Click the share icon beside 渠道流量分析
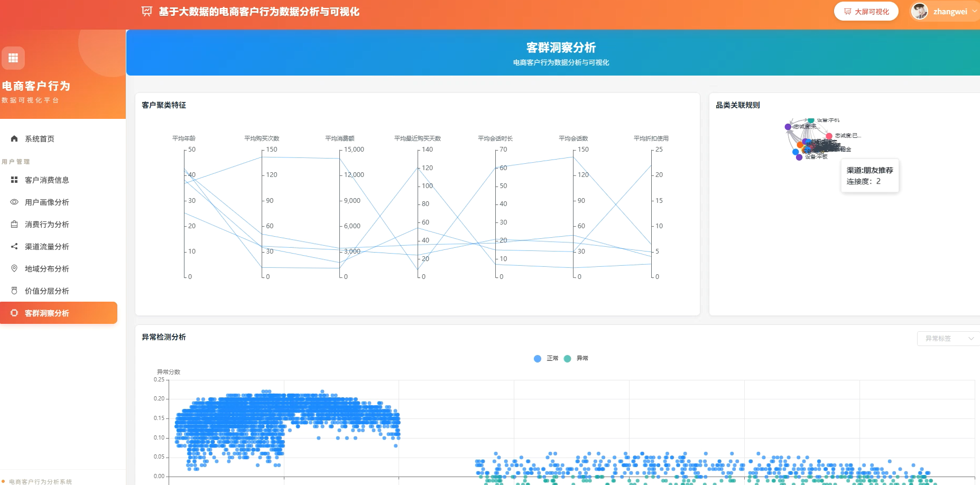The image size is (980, 485). (14, 246)
